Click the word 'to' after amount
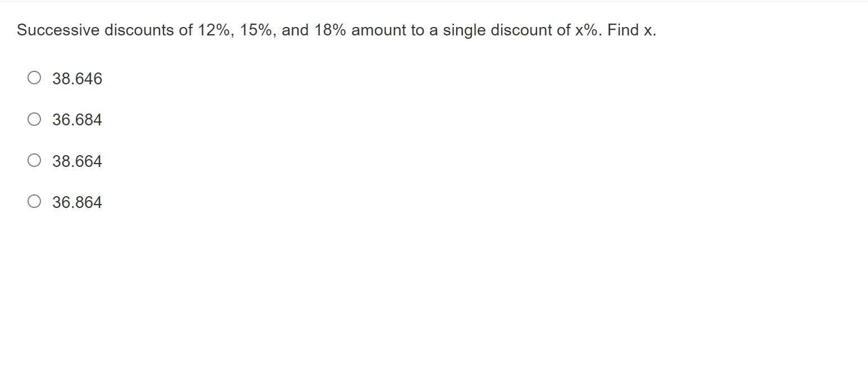 point(417,30)
